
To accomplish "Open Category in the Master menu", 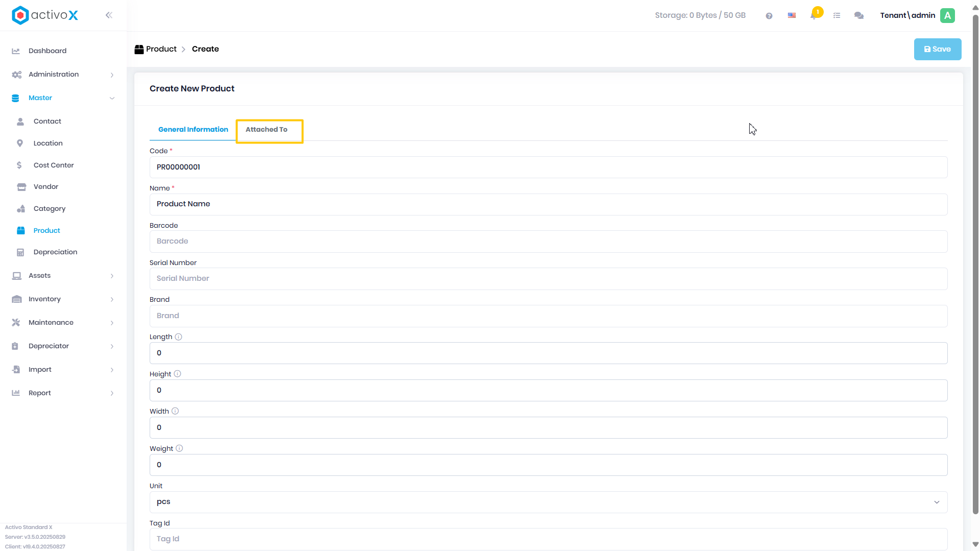I will click(50, 209).
